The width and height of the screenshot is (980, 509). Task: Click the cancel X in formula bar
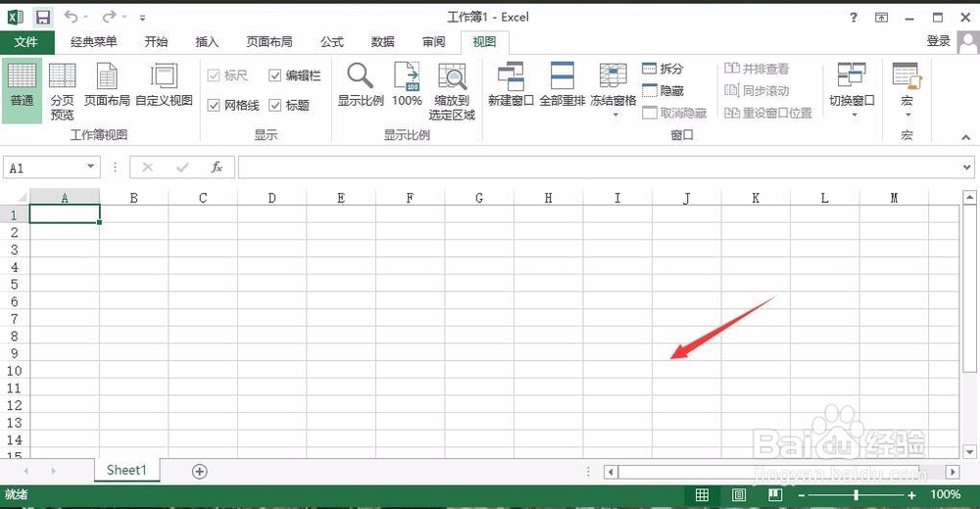(x=148, y=167)
